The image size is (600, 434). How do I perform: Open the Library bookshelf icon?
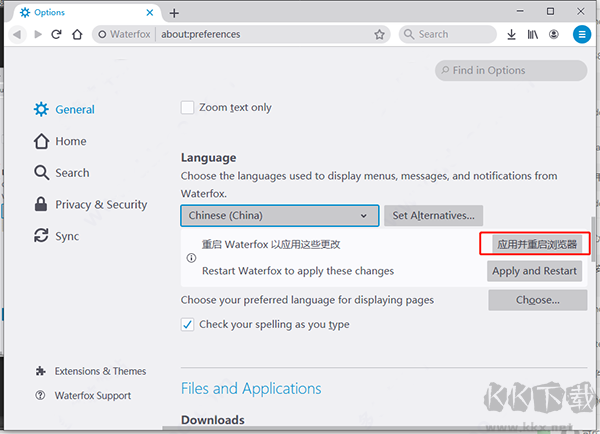tap(534, 34)
